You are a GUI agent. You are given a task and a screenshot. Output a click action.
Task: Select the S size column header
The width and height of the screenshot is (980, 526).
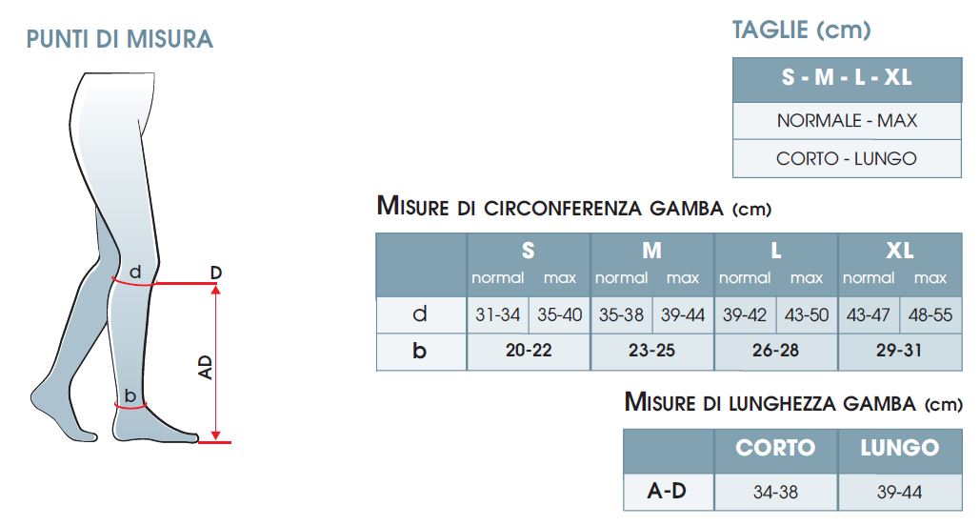click(x=528, y=252)
